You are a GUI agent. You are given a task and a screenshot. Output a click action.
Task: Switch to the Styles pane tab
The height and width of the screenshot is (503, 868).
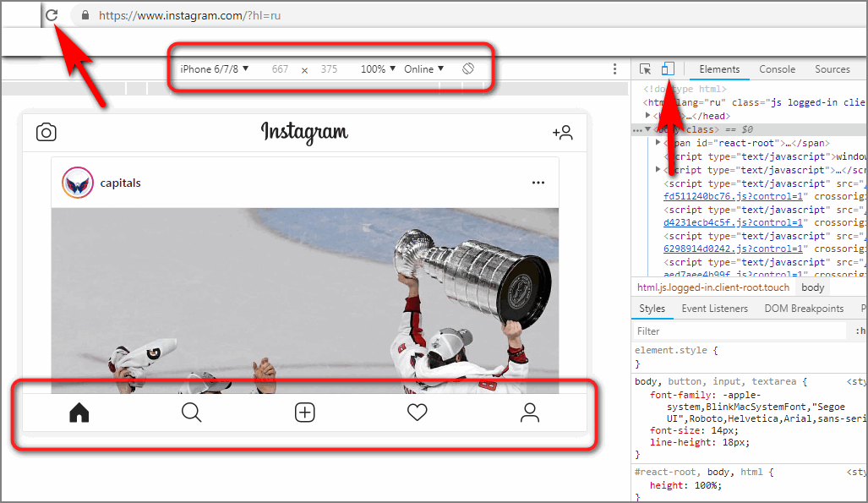coord(652,309)
